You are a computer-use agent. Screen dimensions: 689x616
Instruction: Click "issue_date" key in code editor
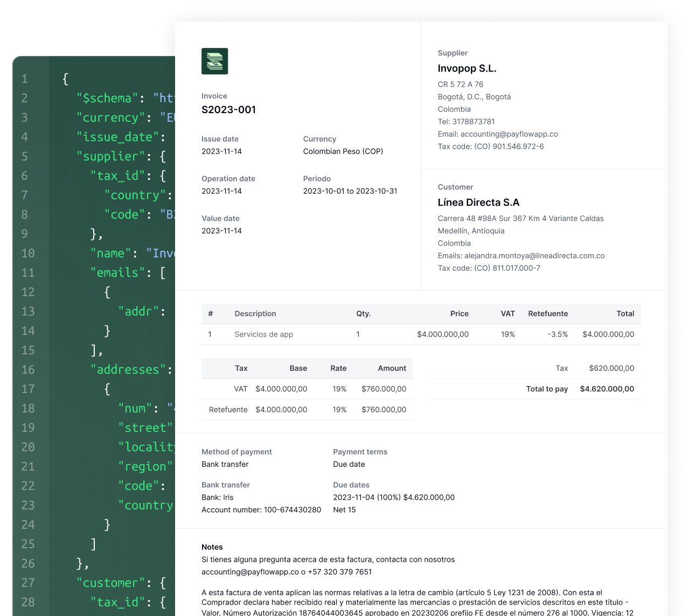(x=118, y=137)
